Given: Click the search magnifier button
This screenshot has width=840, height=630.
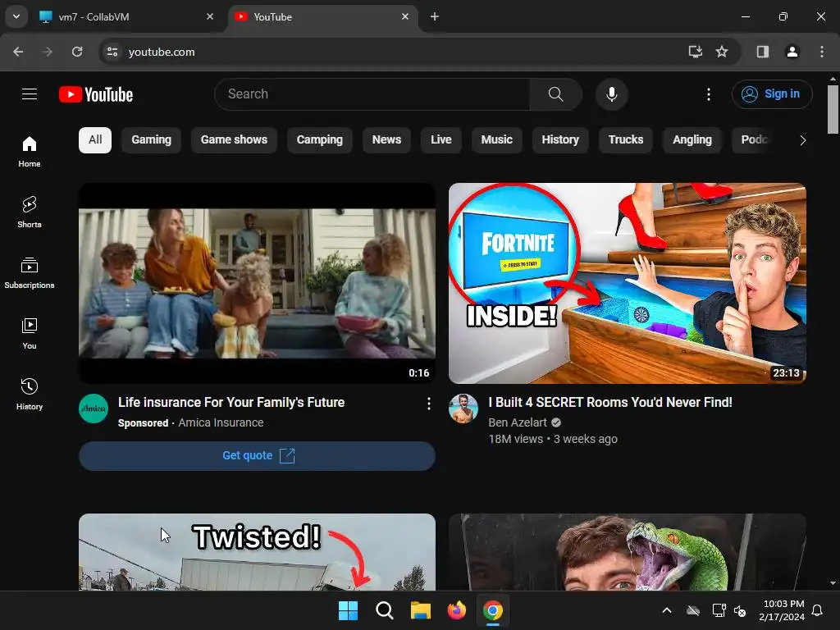Looking at the screenshot, I should click(556, 94).
